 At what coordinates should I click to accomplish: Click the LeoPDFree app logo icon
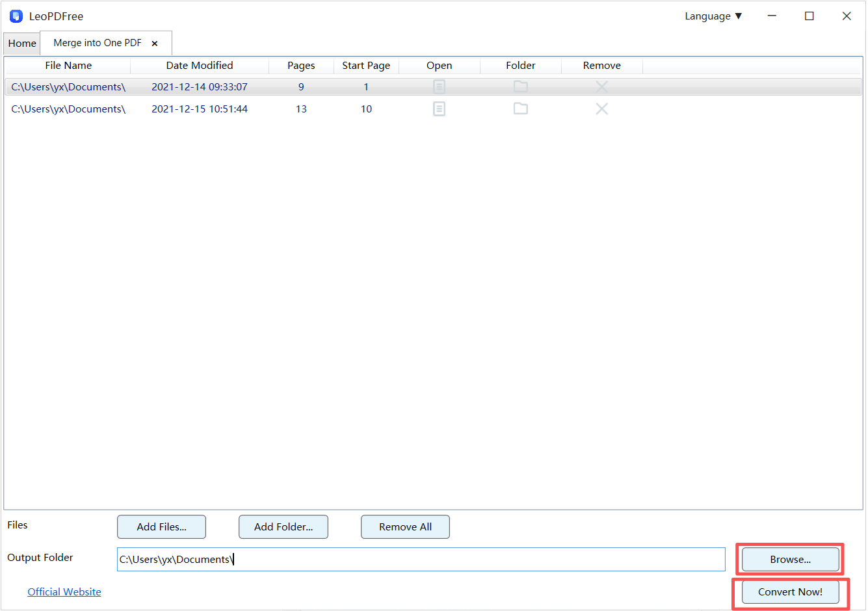coord(16,16)
